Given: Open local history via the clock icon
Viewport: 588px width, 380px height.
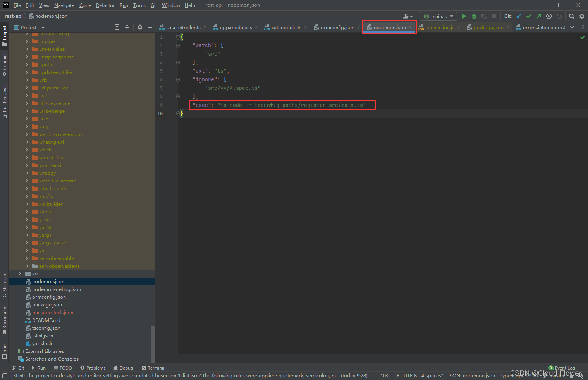Looking at the screenshot, I should click(x=548, y=16).
